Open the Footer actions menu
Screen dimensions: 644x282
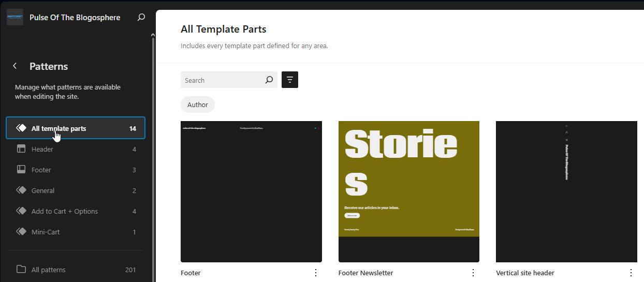[316, 273]
